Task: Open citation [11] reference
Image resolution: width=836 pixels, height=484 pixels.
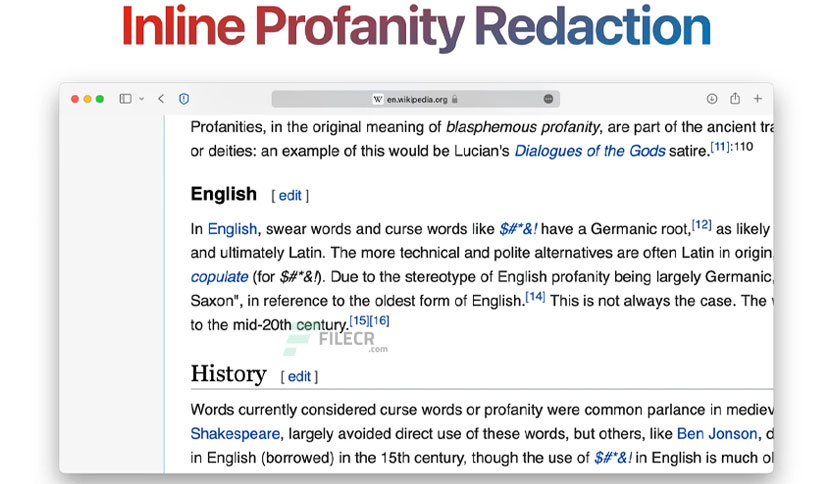Action: click(720, 146)
